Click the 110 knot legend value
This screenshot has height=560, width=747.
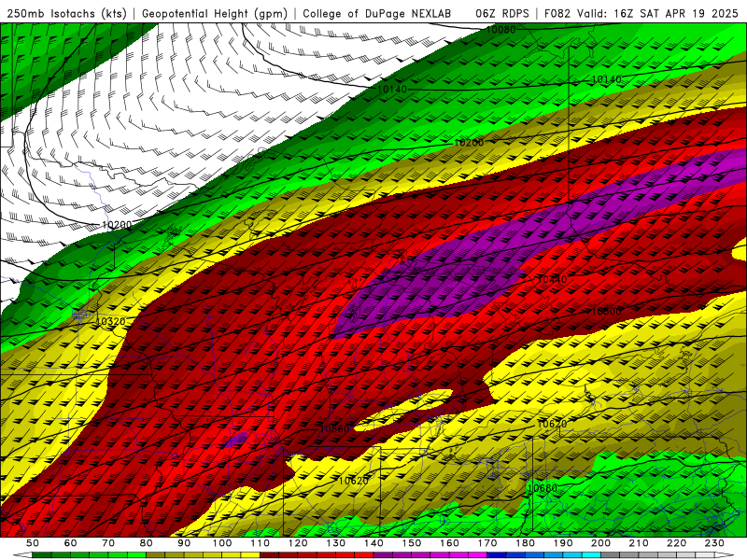(260, 543)
